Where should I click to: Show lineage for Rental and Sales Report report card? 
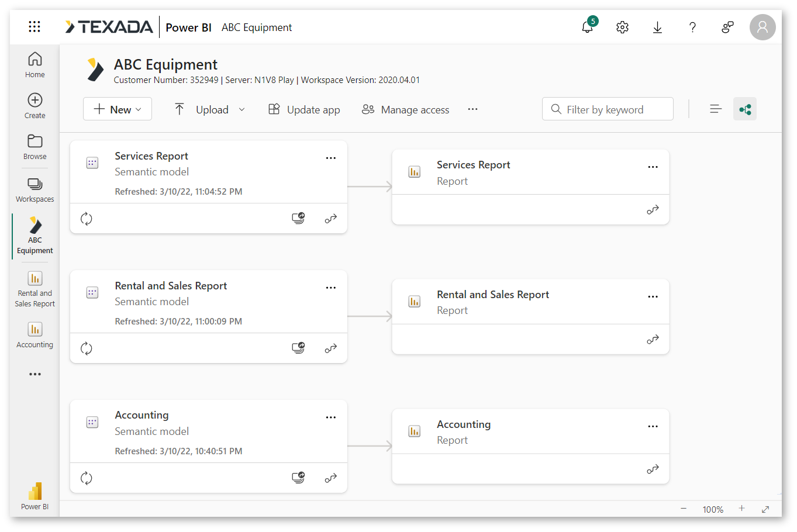click(653, 340)
